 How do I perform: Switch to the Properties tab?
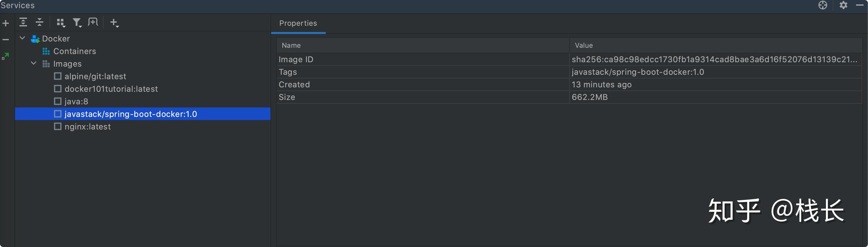point(298,23)
